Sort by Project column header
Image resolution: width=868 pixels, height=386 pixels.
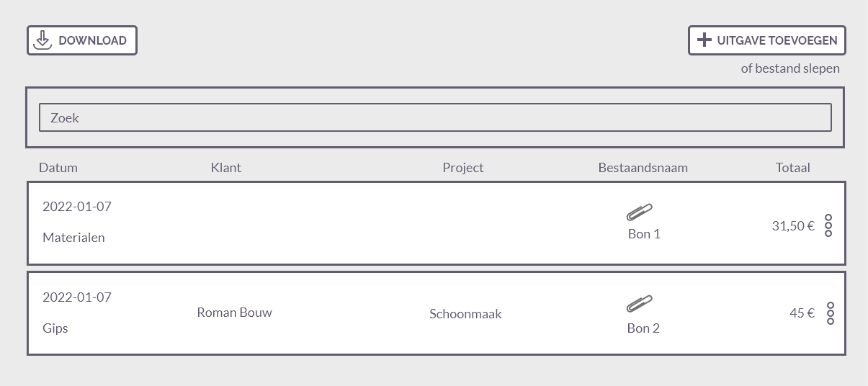[x=463, y=168]
